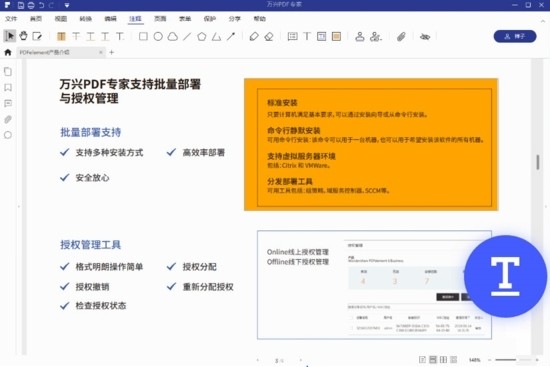Open the 帮助 menu

[x=260, y=19]
